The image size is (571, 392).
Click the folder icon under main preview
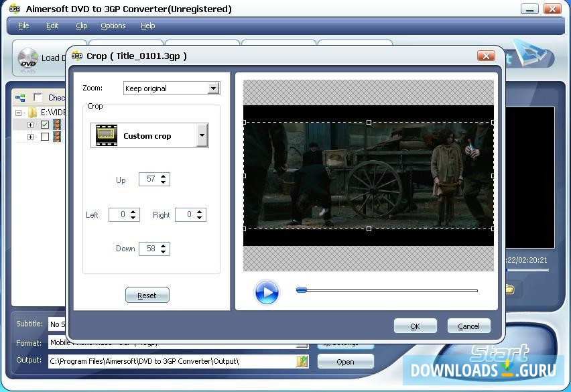[510, 289]
